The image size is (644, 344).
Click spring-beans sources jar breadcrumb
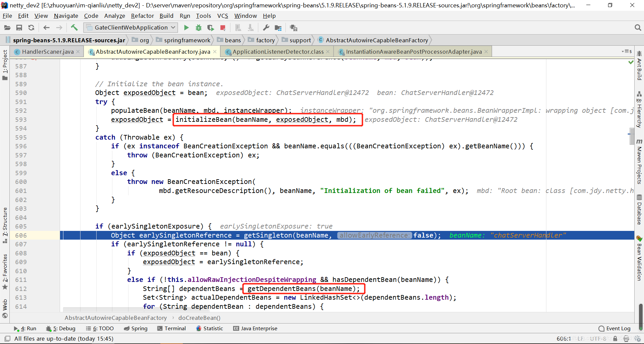click(x=65, y=40)
